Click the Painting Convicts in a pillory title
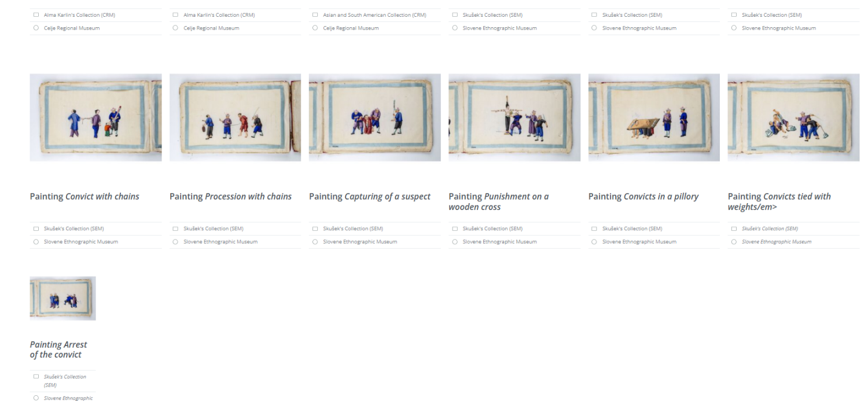The width and height of the screenshot is (868, 401). (643, 197)
